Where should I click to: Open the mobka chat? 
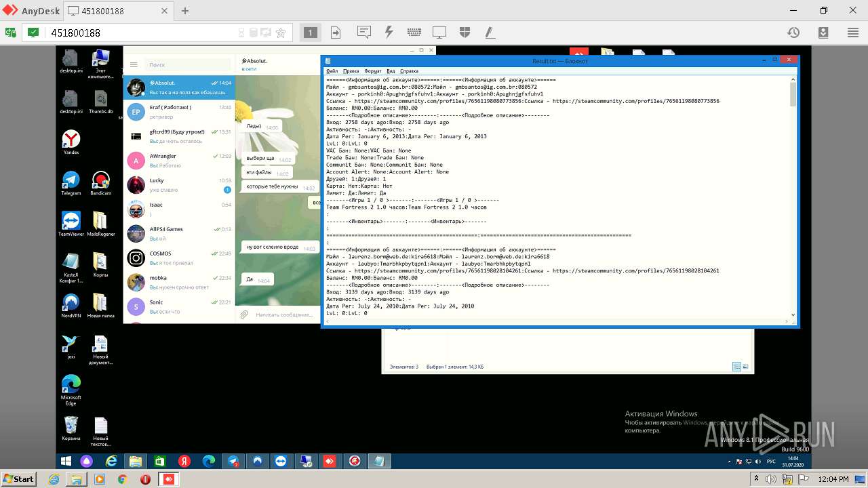tap(179, 283)
